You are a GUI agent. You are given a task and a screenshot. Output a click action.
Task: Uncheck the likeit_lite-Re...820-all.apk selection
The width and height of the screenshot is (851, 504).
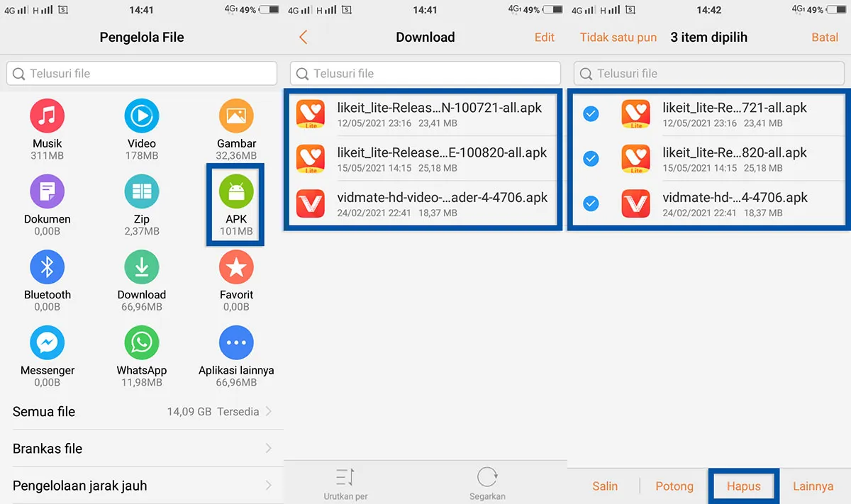click(x=591, y=159)
